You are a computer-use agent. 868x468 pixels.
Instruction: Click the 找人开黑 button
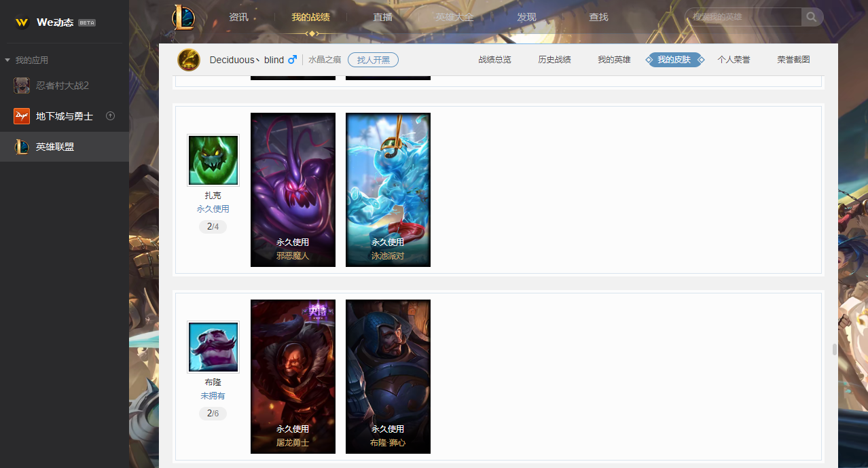click(x=373, y=60)
